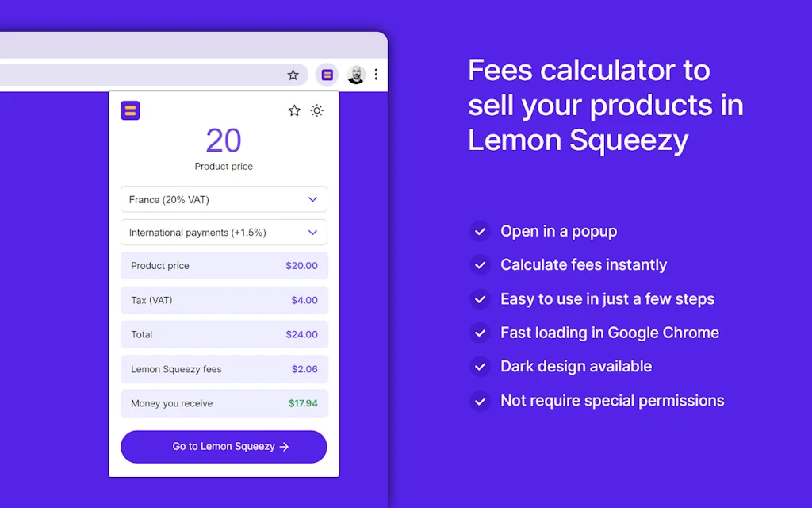812x508 pixels.
Task: Click the checkmark beside "Not require special permissions"
Action: [x=481, y=401]
